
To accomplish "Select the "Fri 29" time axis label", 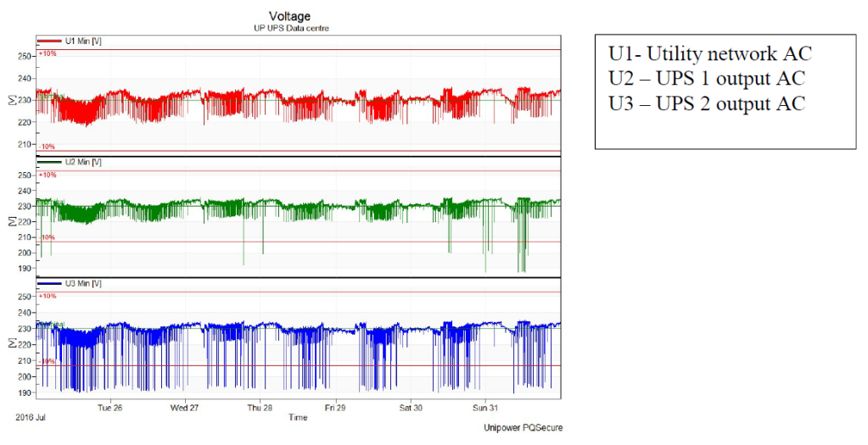I will (x=335, y=408).
